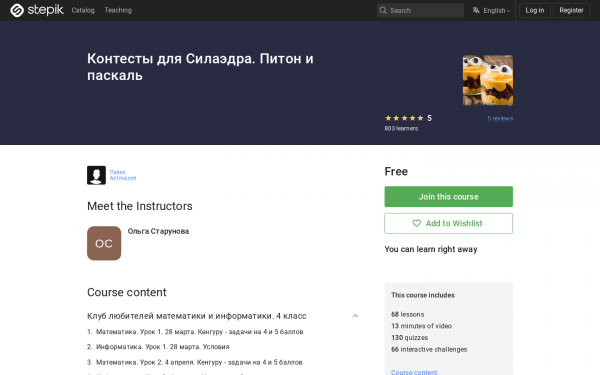The width and height of the screenshot is (600, 375).
Task: Focus the Search input field
Action: [420, 10]
